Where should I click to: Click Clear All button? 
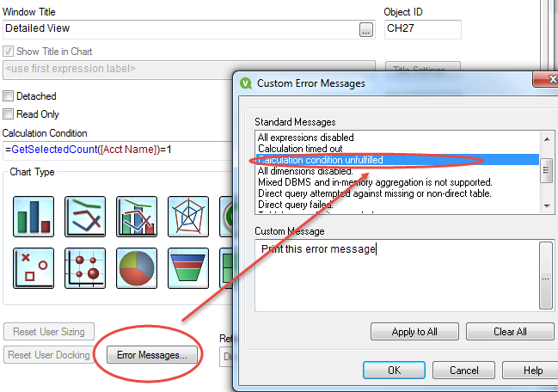tap(510, 332)
